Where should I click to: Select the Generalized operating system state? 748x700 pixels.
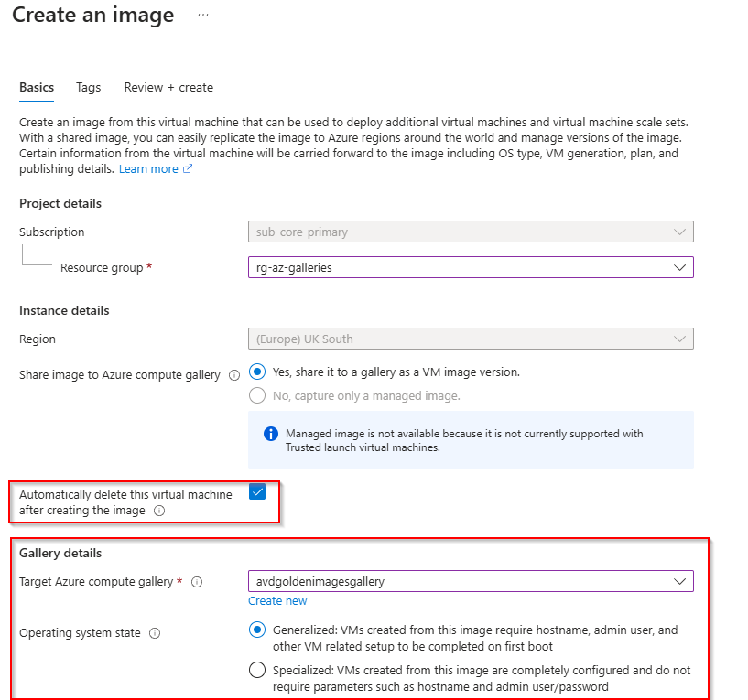pyautogui.click(x=257, y=631)
